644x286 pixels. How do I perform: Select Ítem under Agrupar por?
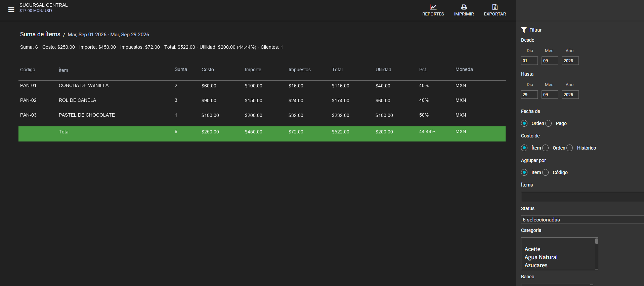[x=524, y=172]
